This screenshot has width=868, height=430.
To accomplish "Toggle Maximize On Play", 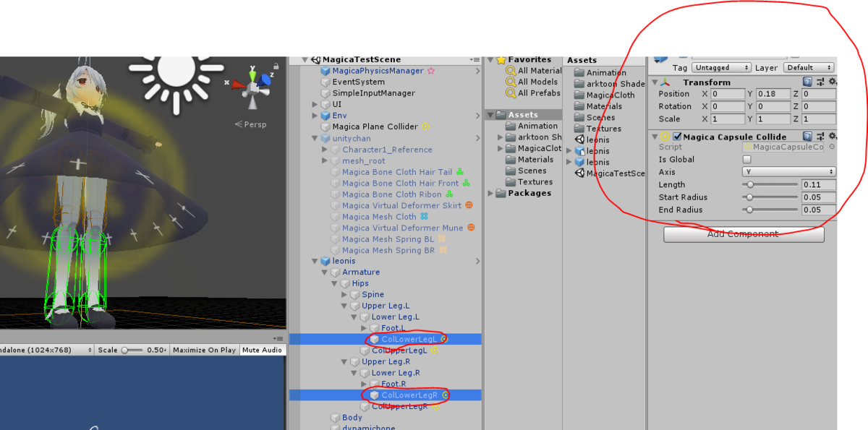I will pos(204,350).
